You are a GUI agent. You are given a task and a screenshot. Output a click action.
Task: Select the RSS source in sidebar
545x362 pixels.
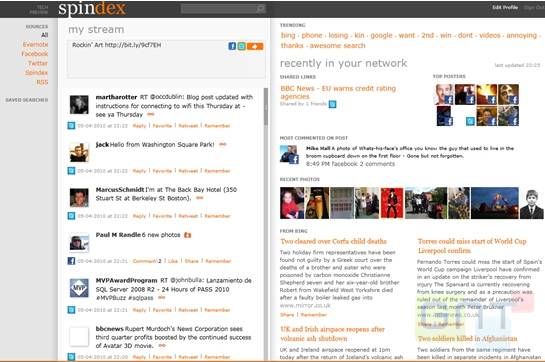(42, 82)
